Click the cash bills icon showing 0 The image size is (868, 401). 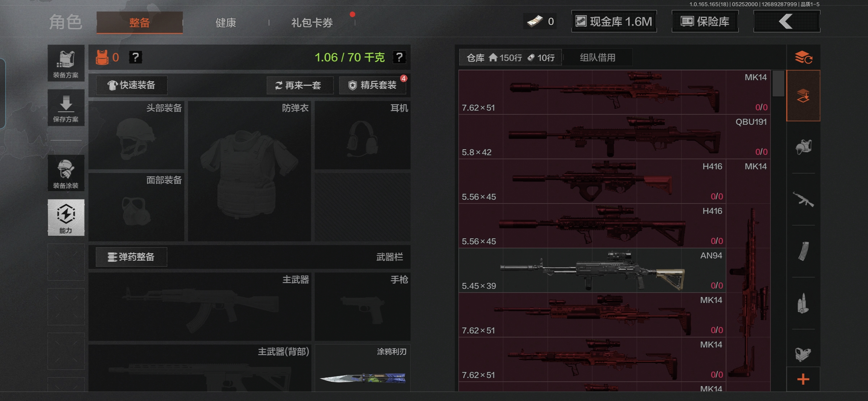(x=535, y=22)
